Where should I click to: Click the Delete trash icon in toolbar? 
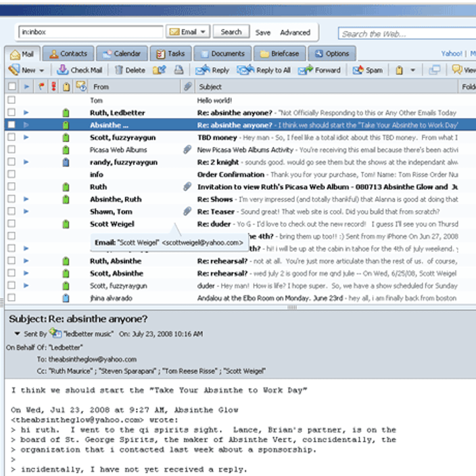(x=119, y=70)
